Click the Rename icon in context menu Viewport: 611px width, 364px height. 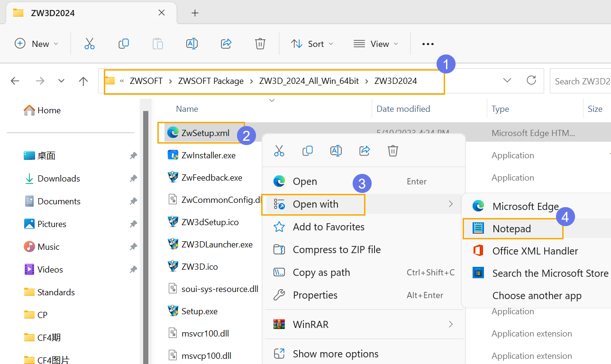336,151
